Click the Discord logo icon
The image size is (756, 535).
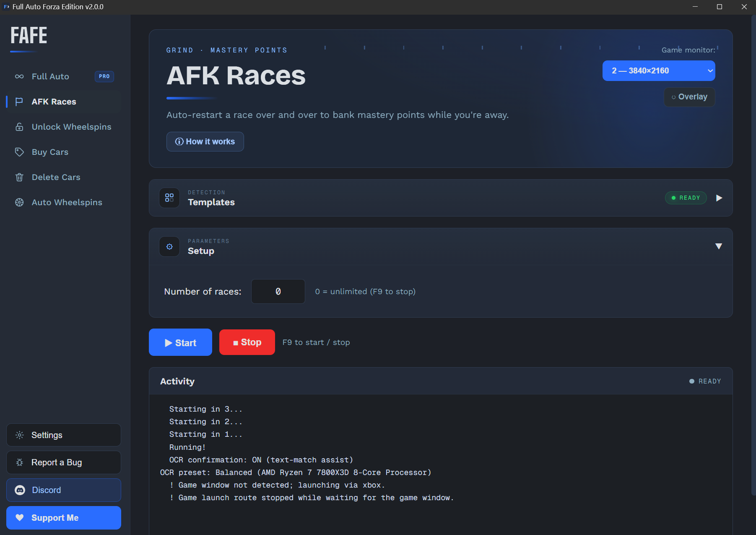(x=20, y=490)
